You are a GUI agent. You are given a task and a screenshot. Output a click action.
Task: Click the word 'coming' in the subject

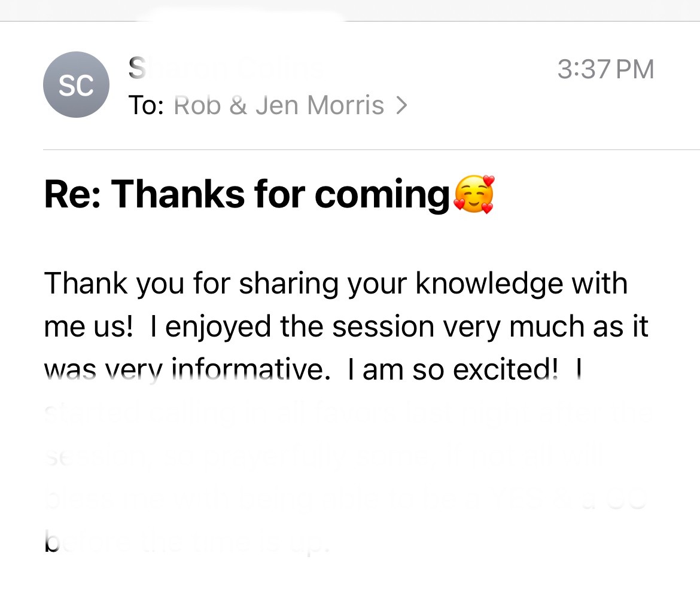(x=382, y=195)
